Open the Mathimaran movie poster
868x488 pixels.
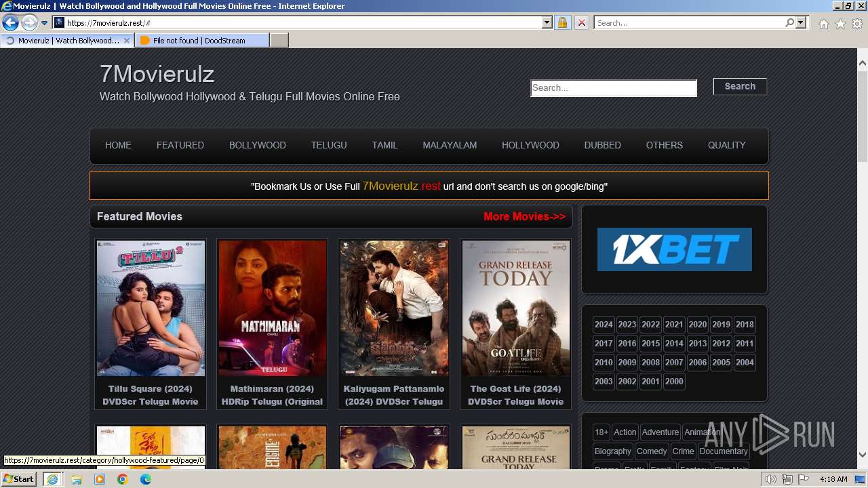click(x=272, y=308)
